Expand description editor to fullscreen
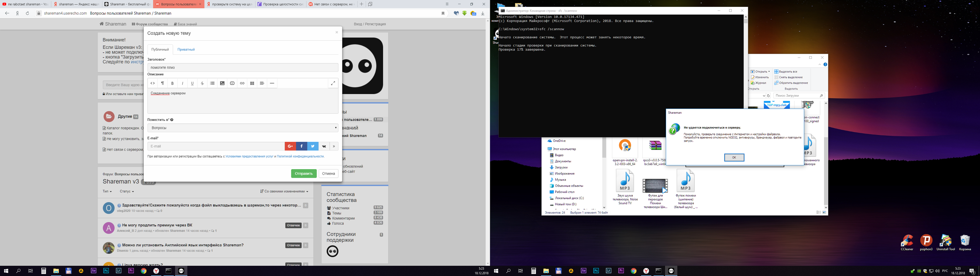Image resolution: width=980 pixels, height=276 pixels. (333, 83)
